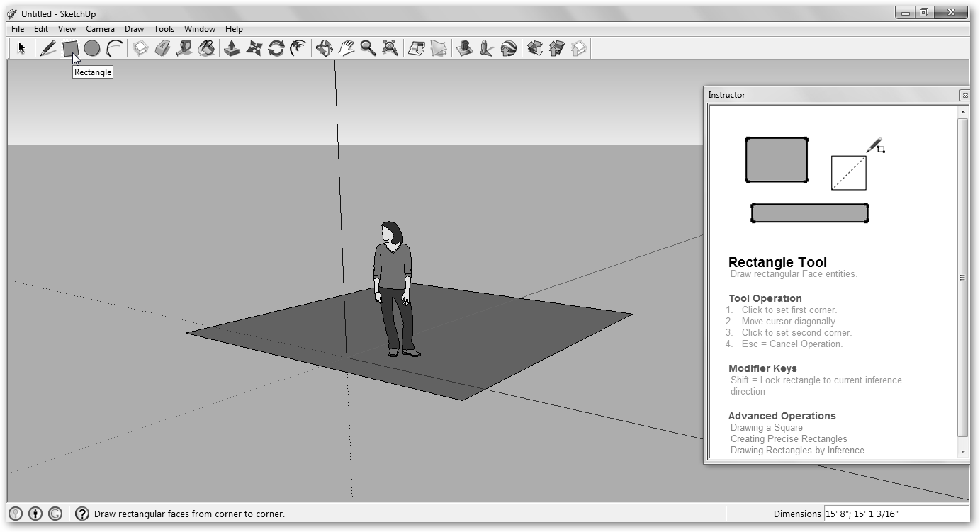Choose the Line pencil tool
This screenshot has width=980, height=532.
click(x=47, y=48)
